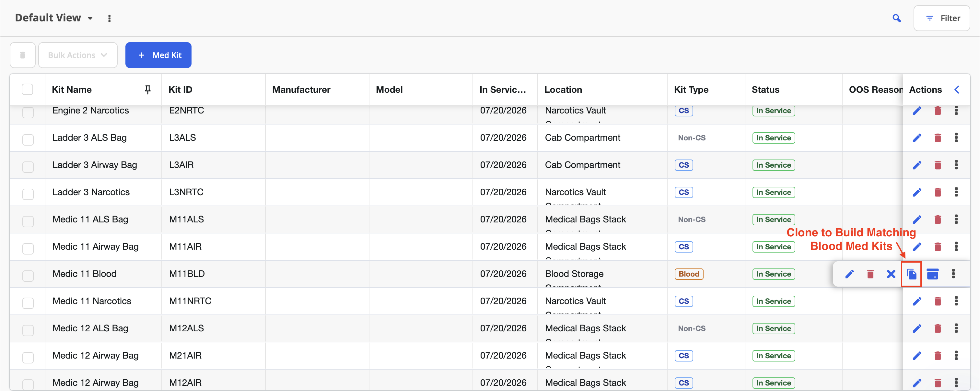Sort by the Location column header
This screenshot has height=391, width=980.
point(563,89)
